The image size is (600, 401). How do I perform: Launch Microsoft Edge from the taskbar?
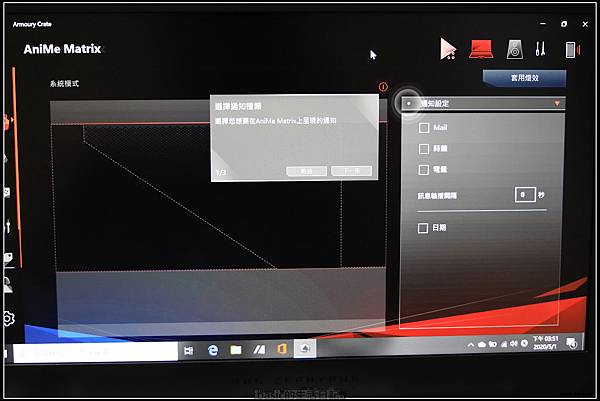[212, 350]
